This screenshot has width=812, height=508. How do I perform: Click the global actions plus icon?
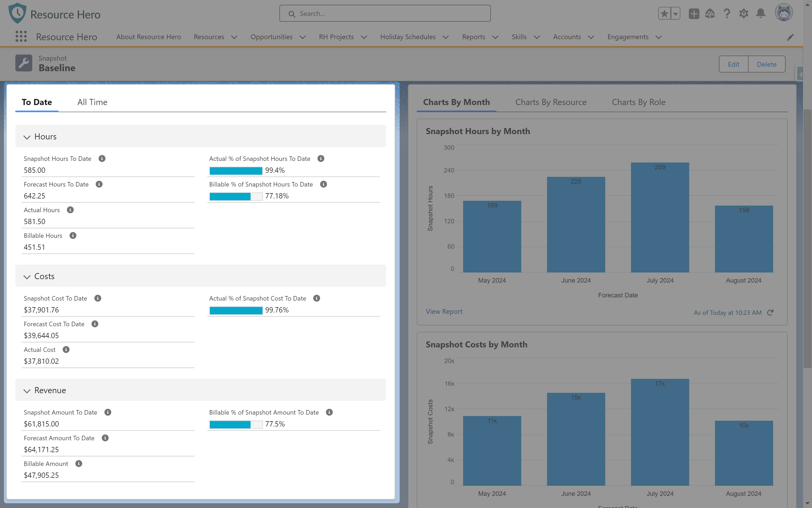coord(694,13)
